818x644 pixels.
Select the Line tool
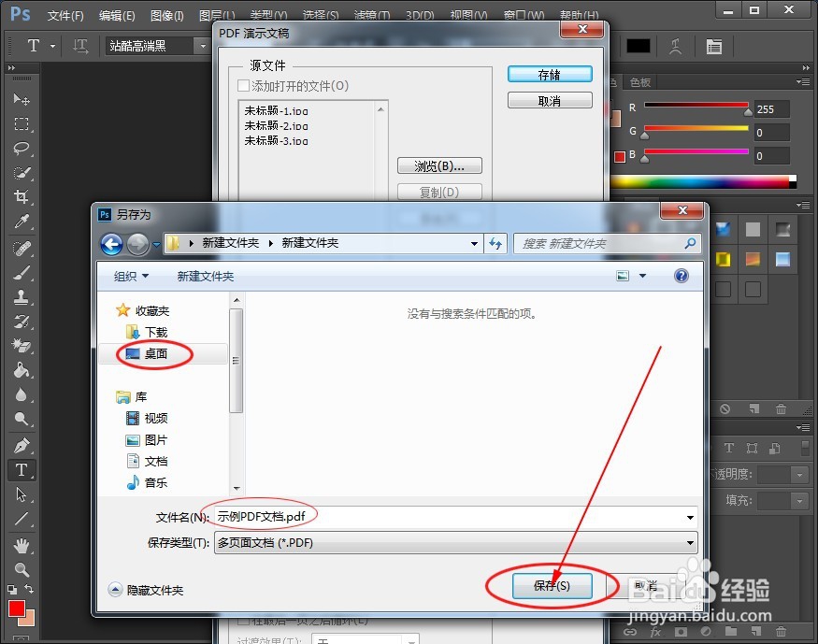pos(22,519)
